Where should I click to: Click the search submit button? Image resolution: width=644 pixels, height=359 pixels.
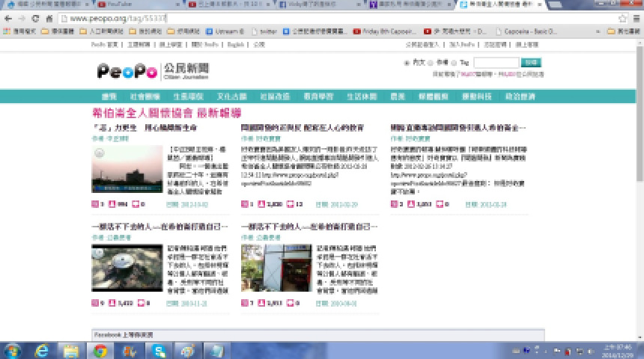[x=530, y=63]
